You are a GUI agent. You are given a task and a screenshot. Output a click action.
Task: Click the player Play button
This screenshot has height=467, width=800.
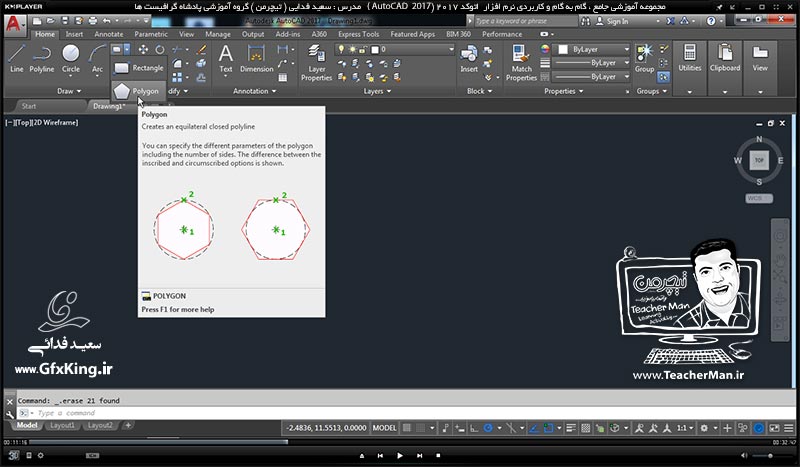[399, 455]
